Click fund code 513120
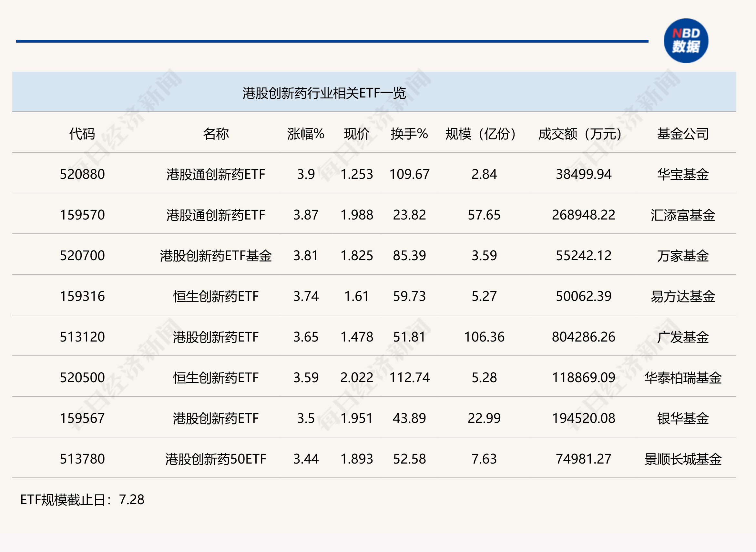756x552 pixels. [x=82, y=337]
